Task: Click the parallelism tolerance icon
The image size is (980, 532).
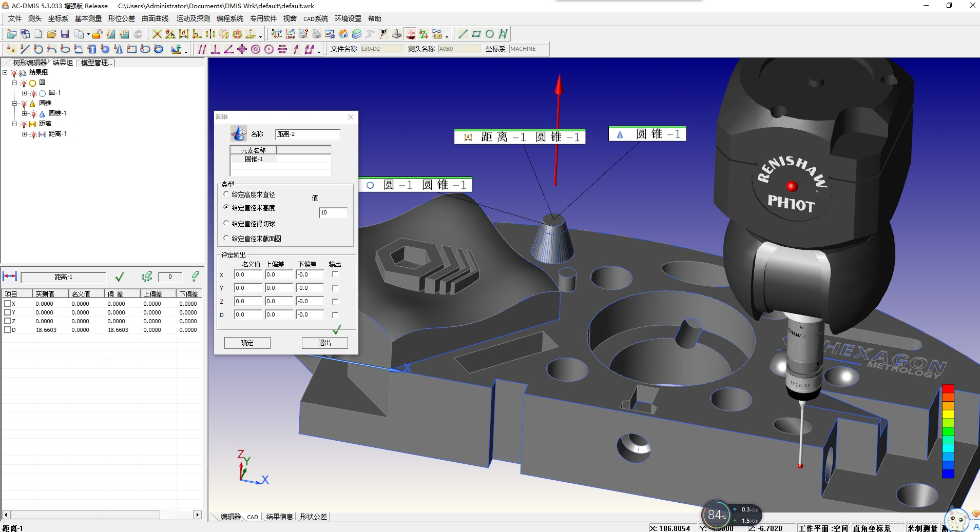Action: click(202, 49)
